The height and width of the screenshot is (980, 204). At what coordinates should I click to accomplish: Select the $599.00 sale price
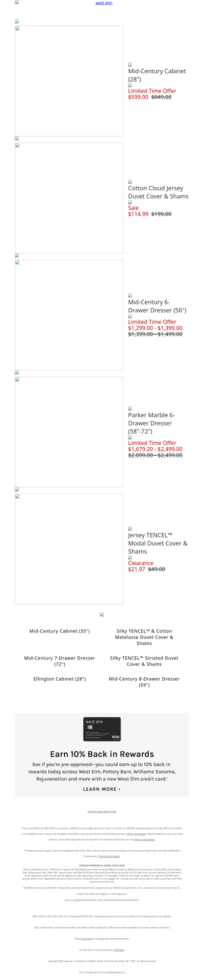(138, 97)
